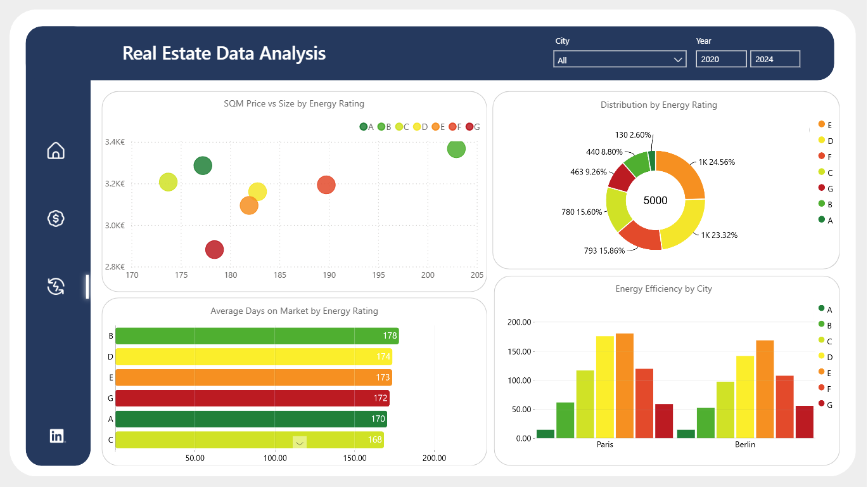
Task: Select the B bar with value 178
Action: [257, 336]
